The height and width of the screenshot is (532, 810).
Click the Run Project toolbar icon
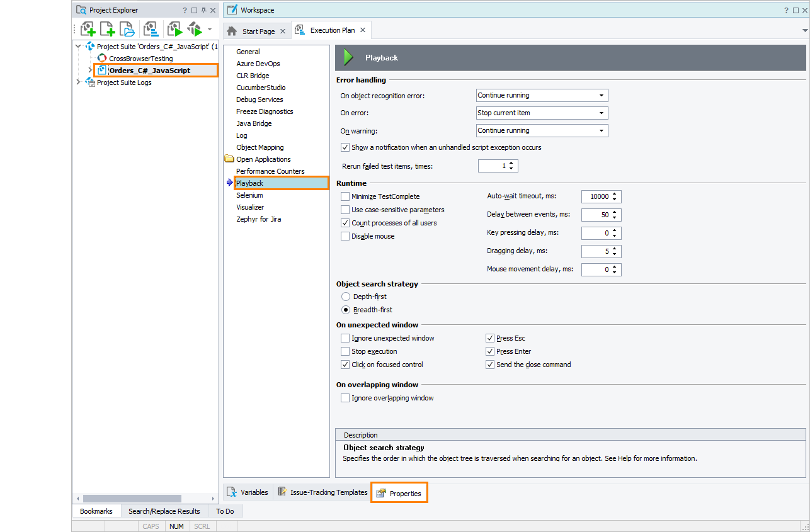[x=174, y=29]
